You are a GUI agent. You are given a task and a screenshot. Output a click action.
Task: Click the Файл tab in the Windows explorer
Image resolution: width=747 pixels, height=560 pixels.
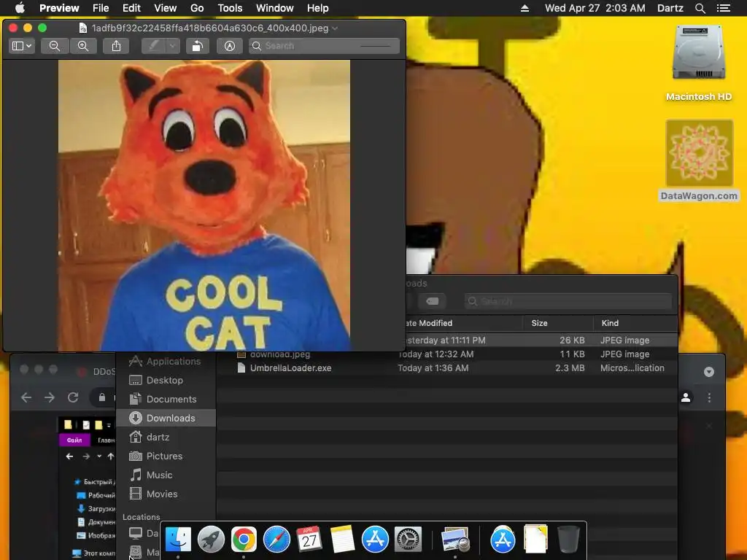74,440
